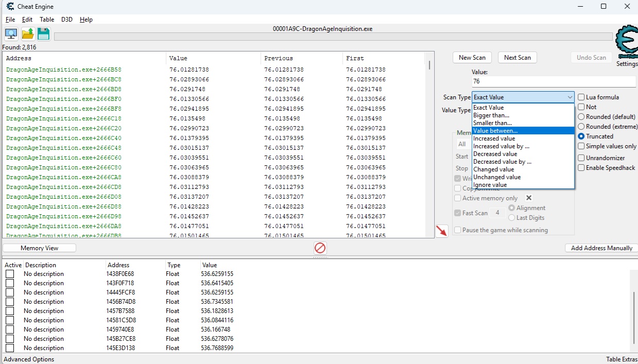Open the Edit menu
This screenshot has width=638, height=364.
pyautogui.click(x=27, y=20)
